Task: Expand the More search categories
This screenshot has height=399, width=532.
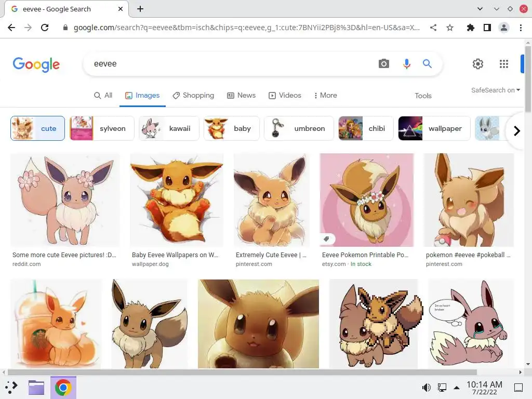Action: tap(325, 96)
